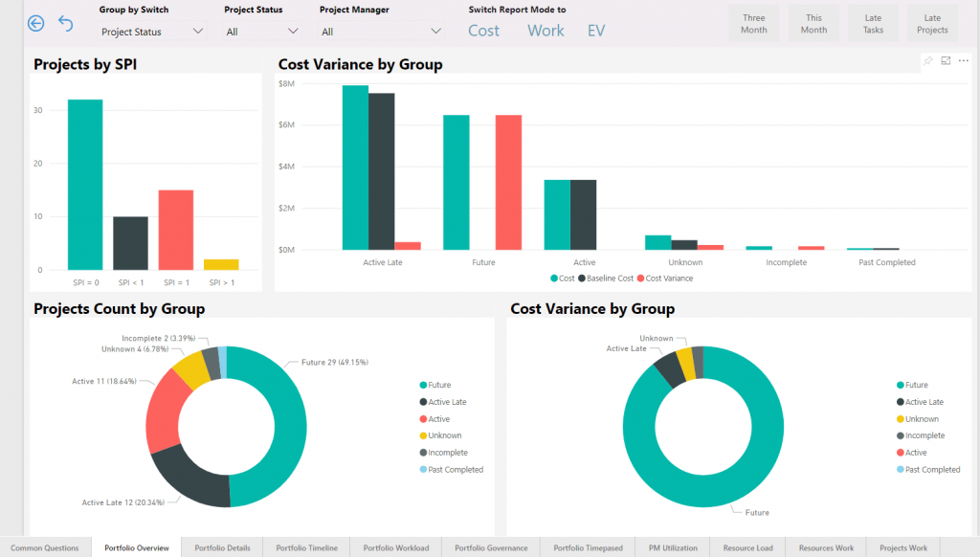Switch report mode to Work
This screenshot has width=980, height=557.
545,30
